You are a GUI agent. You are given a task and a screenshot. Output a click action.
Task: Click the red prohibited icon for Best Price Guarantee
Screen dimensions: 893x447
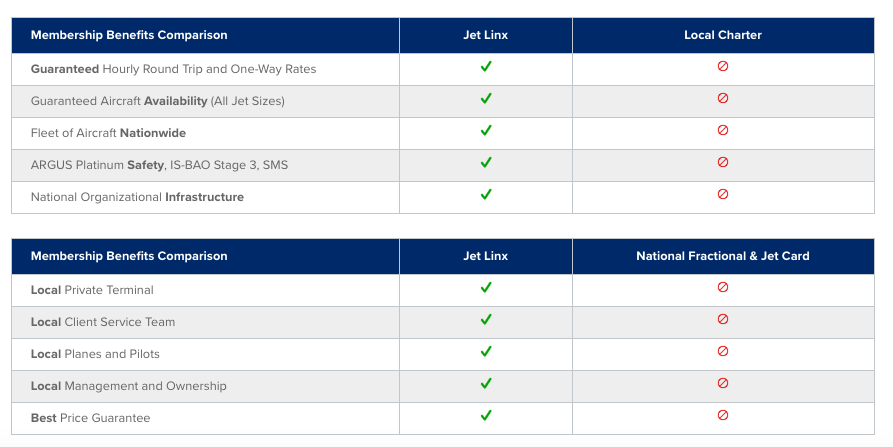[x=723, y=416]
